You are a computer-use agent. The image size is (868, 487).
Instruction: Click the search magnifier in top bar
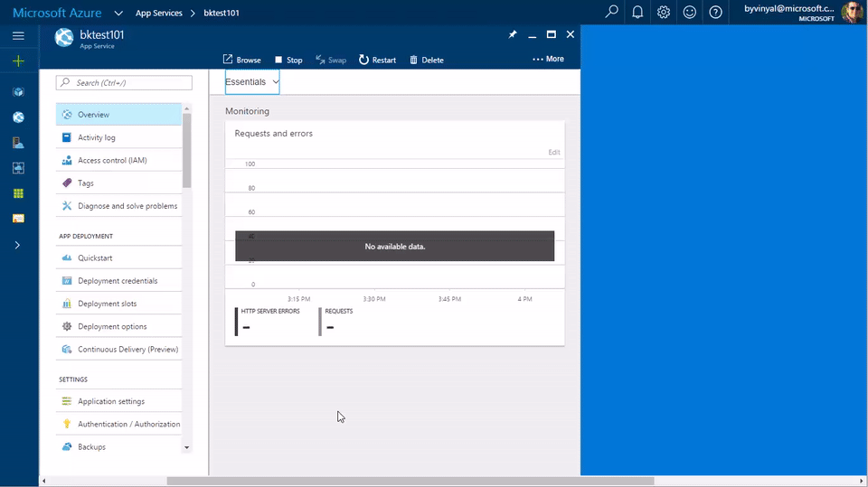point(612,13)
